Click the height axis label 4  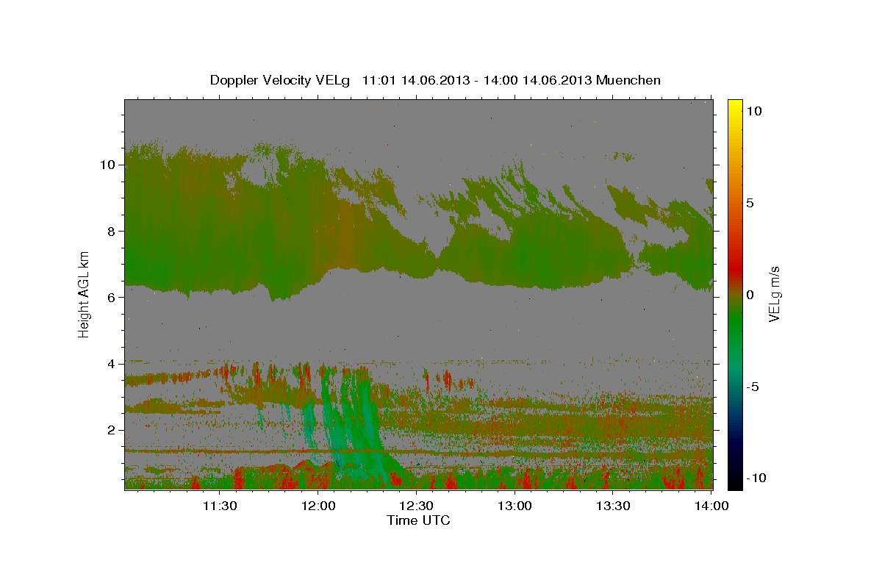click(x=112, y=364)
